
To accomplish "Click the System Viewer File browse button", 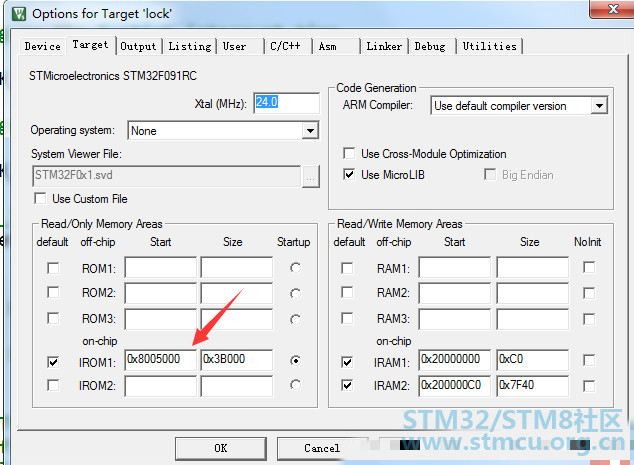I will (311, 175).
